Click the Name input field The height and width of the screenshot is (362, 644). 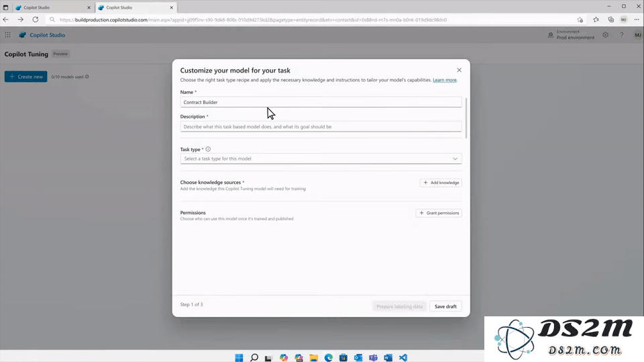coord(321,102)
